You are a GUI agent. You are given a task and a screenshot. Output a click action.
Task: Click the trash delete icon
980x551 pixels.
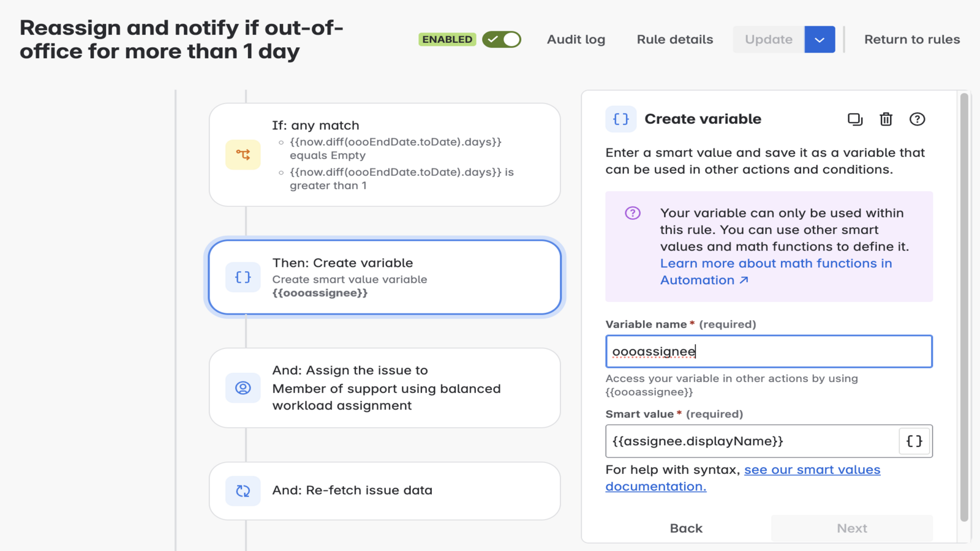pyautogui.click(x=886, y=119)
